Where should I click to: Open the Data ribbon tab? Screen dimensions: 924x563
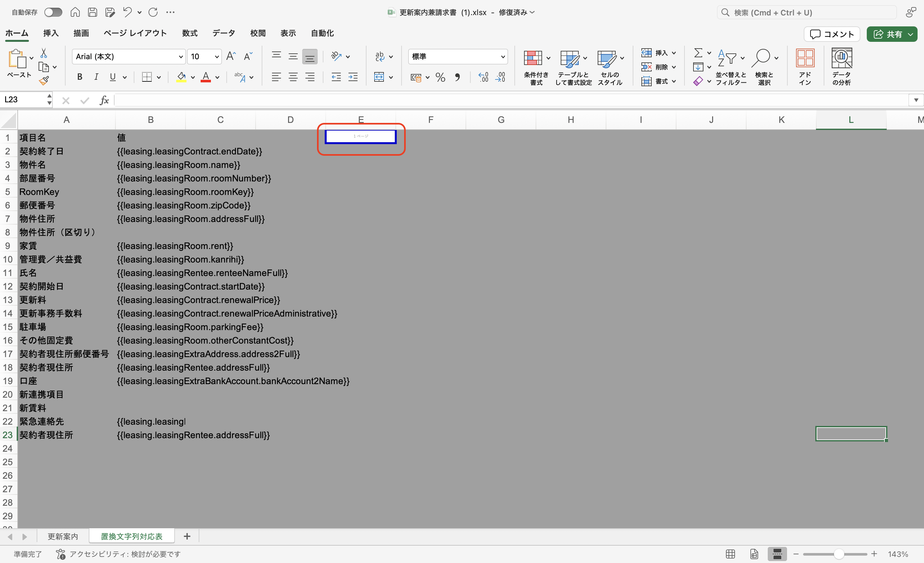223,33
